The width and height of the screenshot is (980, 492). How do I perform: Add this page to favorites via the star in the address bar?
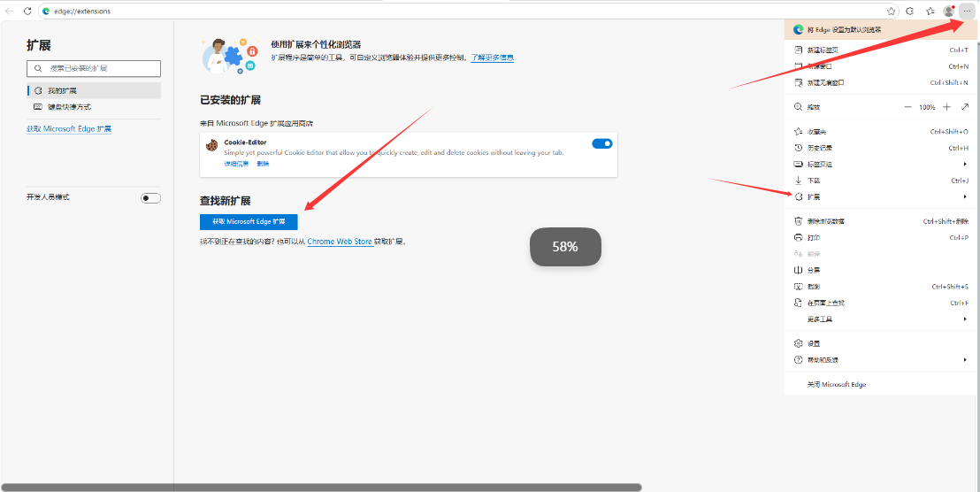pyautogui.click(x=891, y=12)
